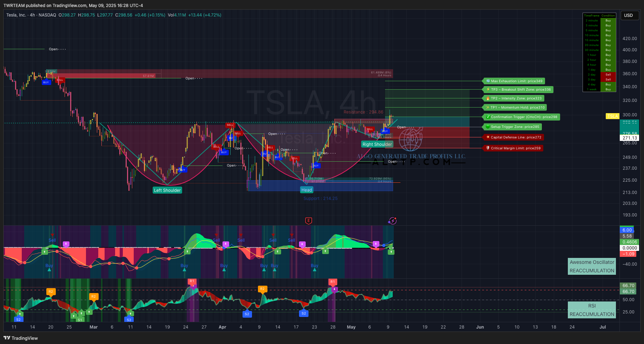This screenshot has width=644, height=344.
Task: Click the Condition column header
Action: [x=608, y=15]
